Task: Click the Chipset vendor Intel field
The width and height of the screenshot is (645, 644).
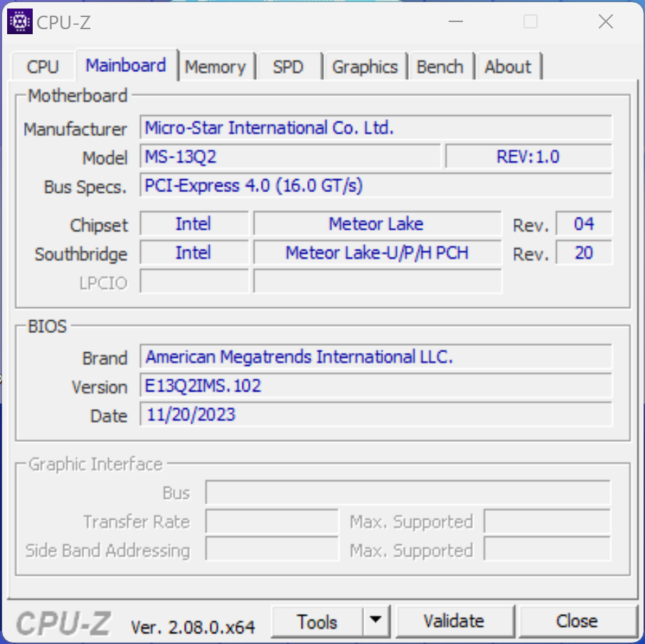Action: (194, 223)
